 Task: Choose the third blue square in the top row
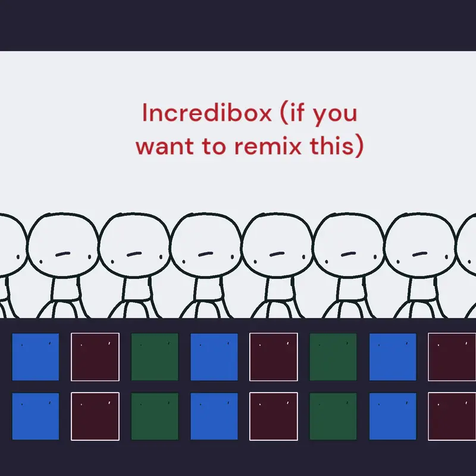393,356
